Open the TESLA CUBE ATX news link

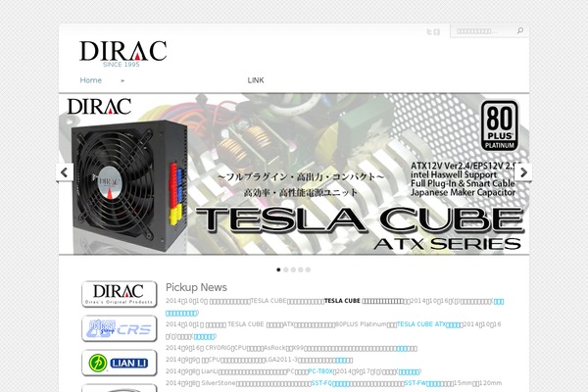click(x=429, y=324)
